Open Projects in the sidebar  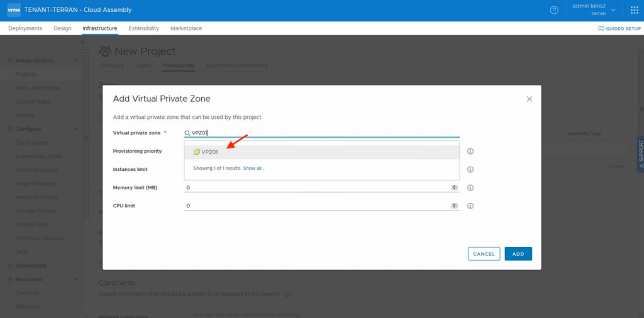tap(26, 74)
